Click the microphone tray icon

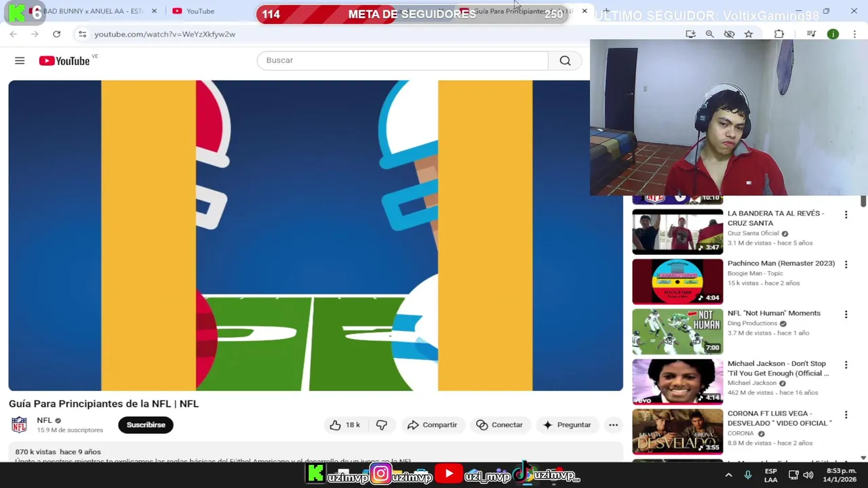(x=748, y=475)
